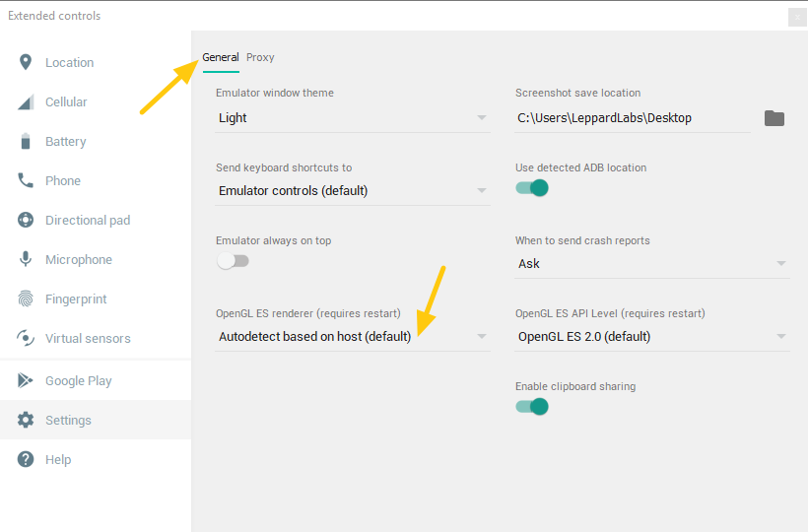This screenshot has height=532, width=808.
Task: Open the OpenGL ES renderer dropdown
Action: (x=353, y=337)
